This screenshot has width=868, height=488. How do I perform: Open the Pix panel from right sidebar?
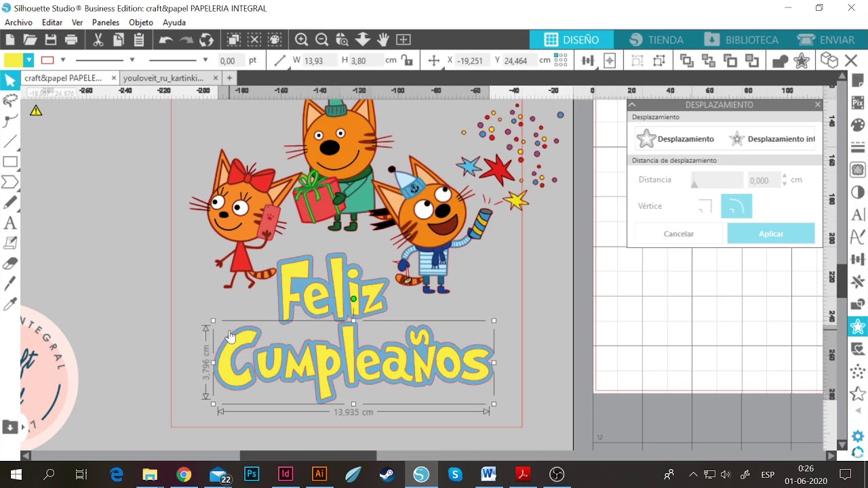tap(858, 103)
